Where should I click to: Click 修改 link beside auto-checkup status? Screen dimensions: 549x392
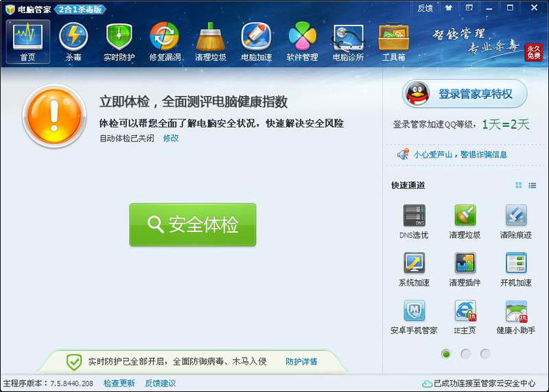(x=171, y=139)
